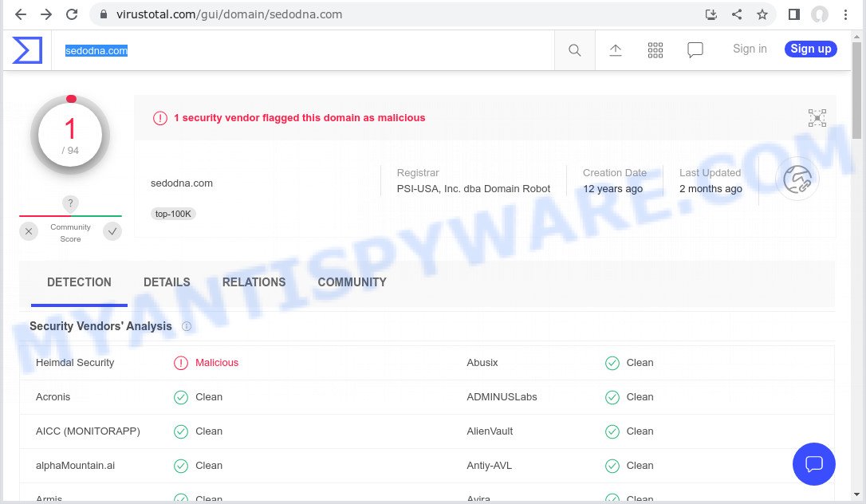Bookmark this page with the star icon

tap(762, 14)
